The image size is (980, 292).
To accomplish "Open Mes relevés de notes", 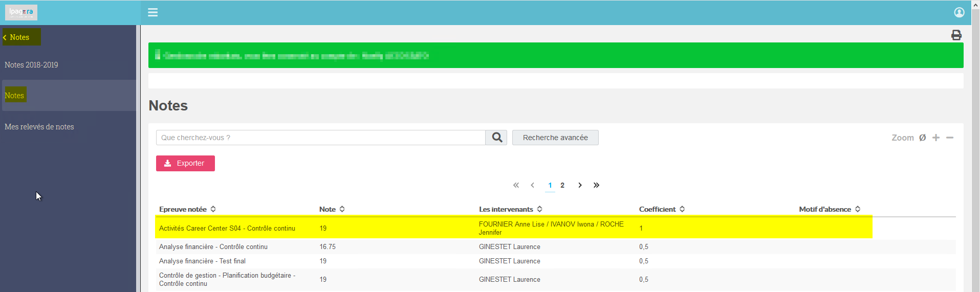I will coord(39,127).
